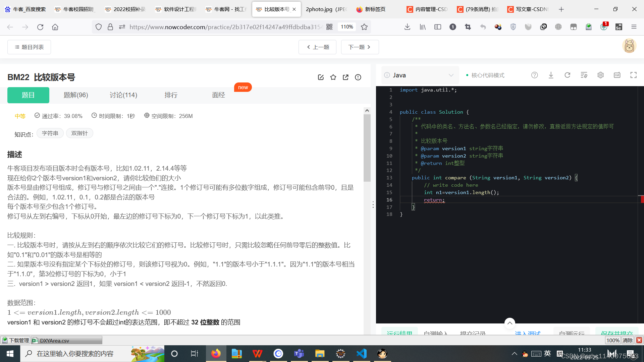Open the help icon in editor toolbar

point(535,75)
